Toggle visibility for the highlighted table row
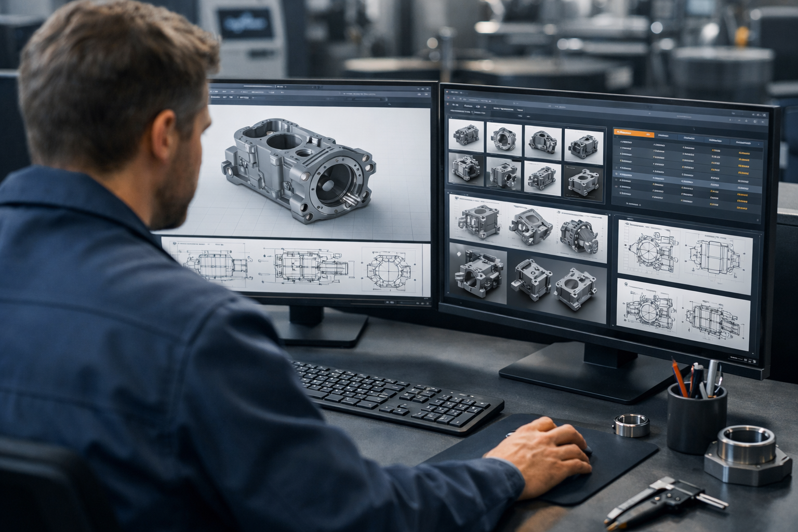 (616, 174)
